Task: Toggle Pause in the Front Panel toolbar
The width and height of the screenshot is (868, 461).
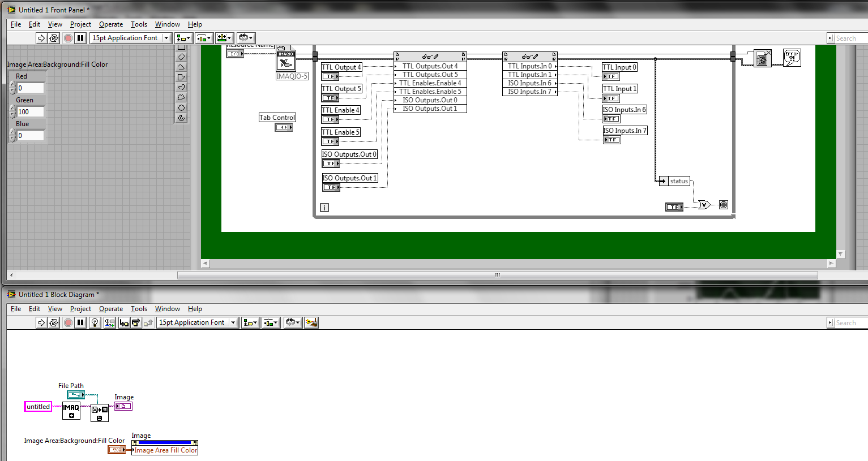Action: point(80,38)
